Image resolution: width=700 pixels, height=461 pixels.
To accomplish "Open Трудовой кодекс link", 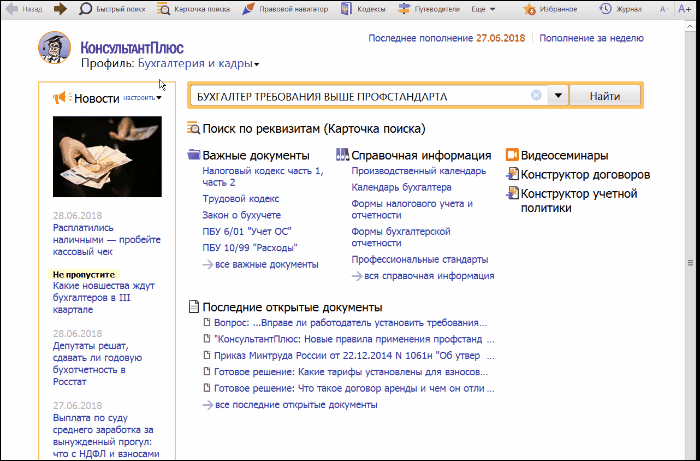I will coord(241,199).
